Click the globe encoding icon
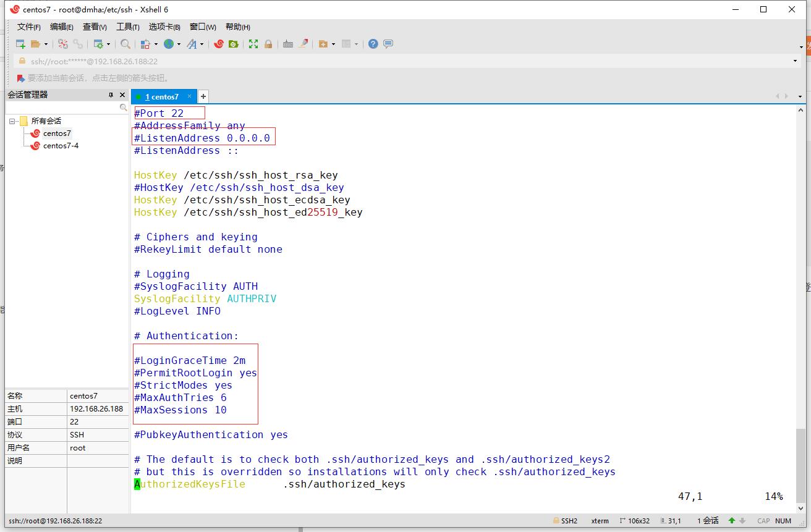Screen dimensions: 811x532 (168, 44)
